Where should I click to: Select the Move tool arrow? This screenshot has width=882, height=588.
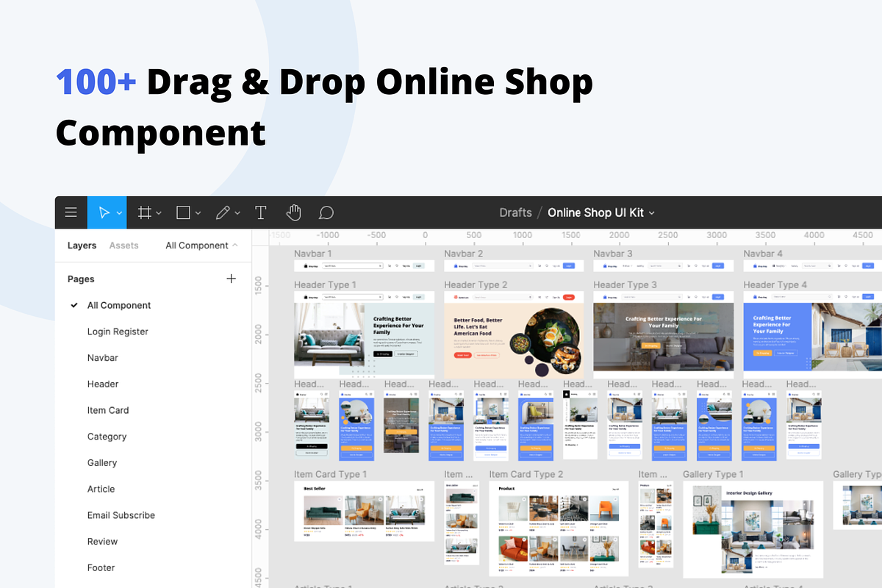pos(104,212)
